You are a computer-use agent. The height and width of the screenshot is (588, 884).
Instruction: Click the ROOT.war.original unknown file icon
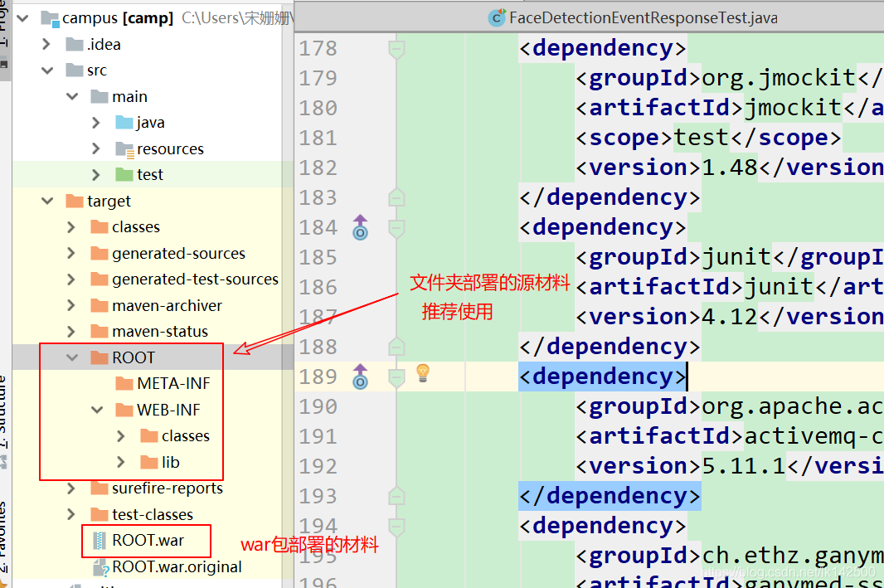pyautogui.click(x=100, y=567)
